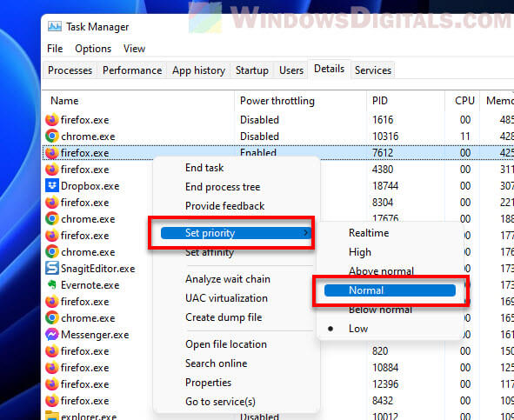Click firefox.exe icon in PID 8432 row
The width and height of the screenshot is (514, 420).
[x=52, y=400]
